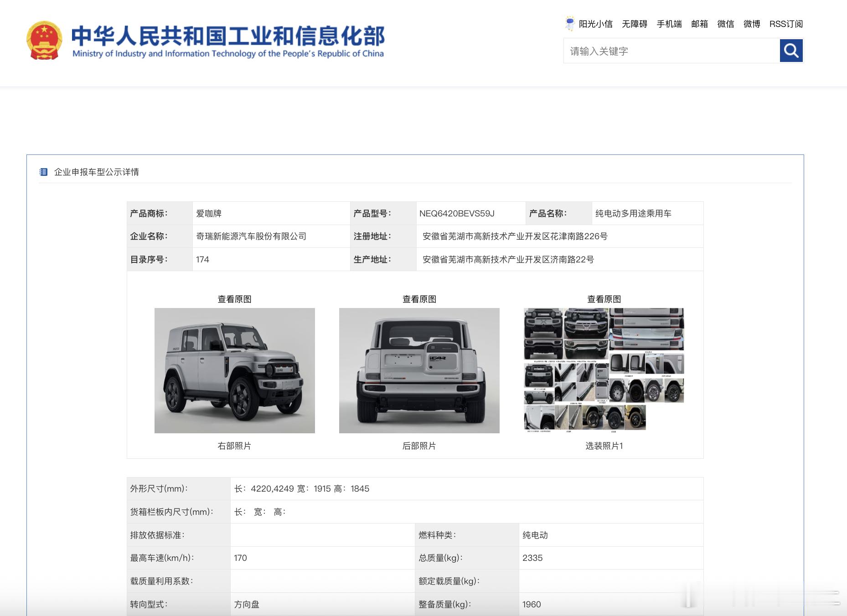
Task: Click the 生产地址 label cell
Action: pyautogui.click(x=383, y=259)
